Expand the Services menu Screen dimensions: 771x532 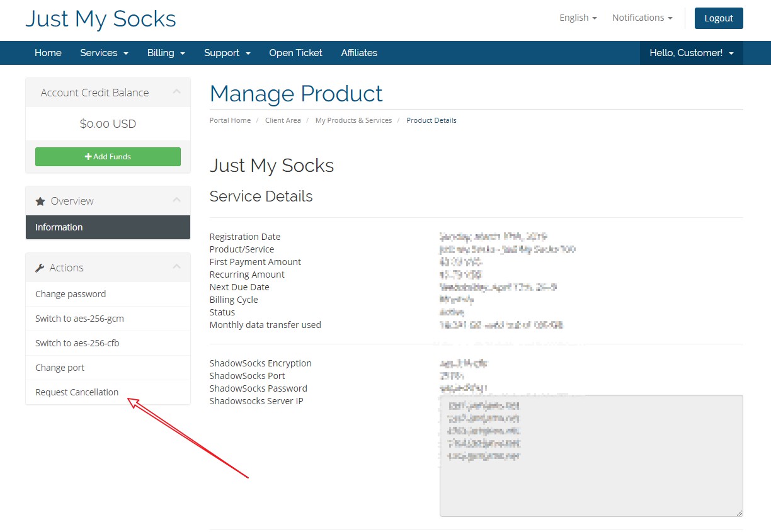point(104,53)
